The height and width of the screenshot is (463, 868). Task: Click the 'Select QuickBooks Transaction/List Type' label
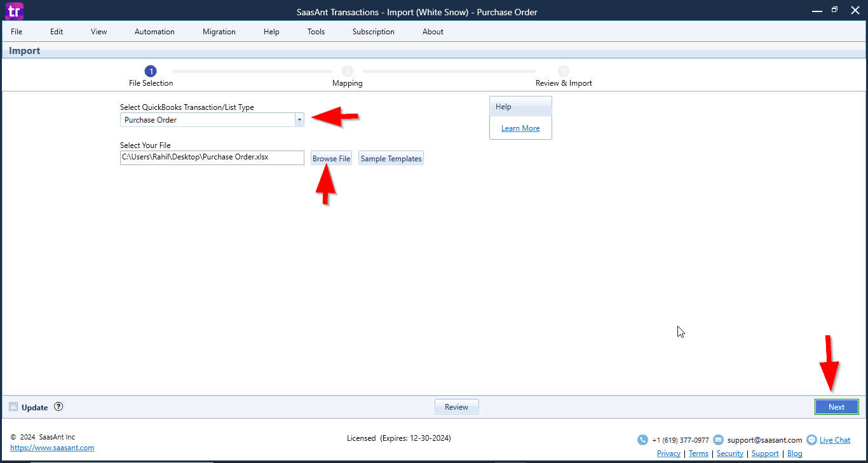coord(187,107)
